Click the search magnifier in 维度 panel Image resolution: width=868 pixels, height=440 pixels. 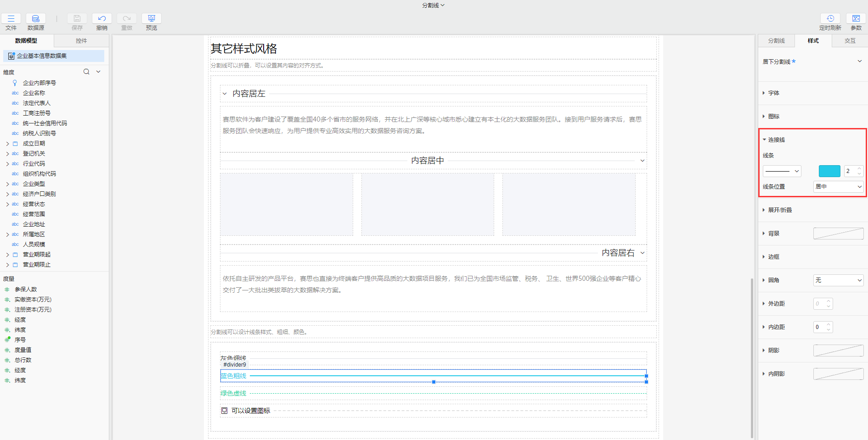[x=86, y=72]
